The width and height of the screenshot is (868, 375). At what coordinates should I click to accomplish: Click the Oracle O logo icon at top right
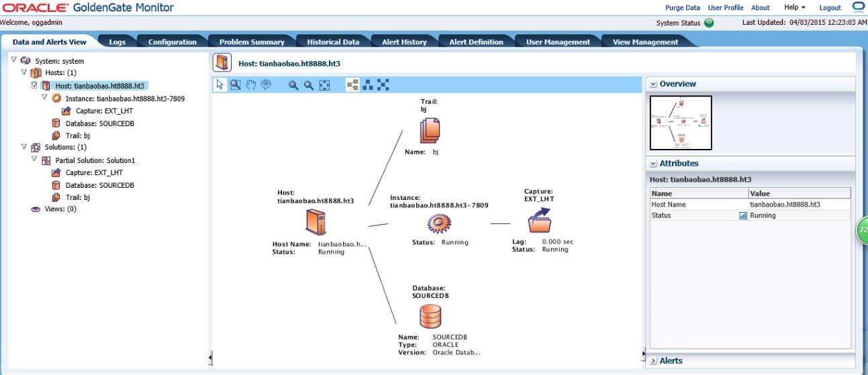coord(859,7)
